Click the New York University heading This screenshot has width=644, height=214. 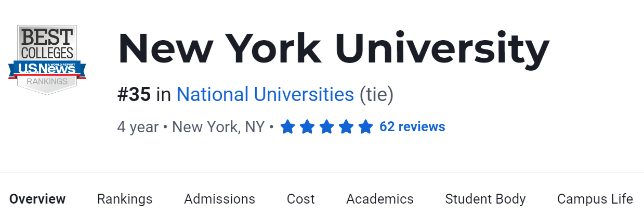click(x=333, y=49)
